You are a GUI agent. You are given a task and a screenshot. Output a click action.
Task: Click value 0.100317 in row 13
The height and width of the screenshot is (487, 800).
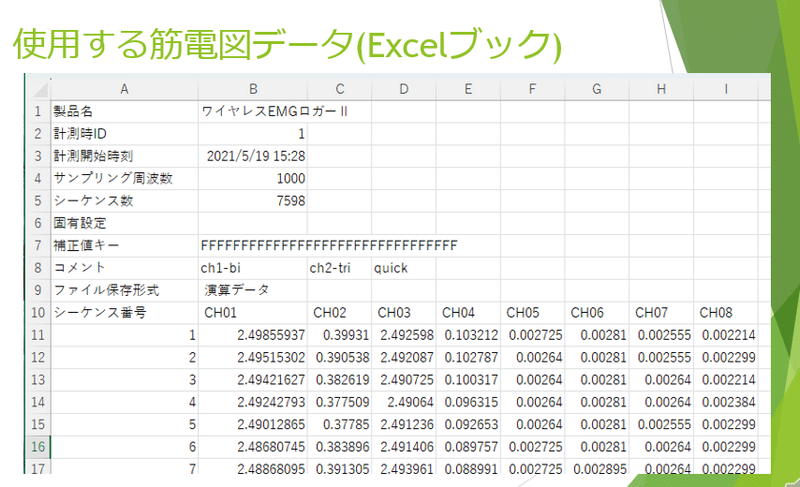[x=468, y=380]
